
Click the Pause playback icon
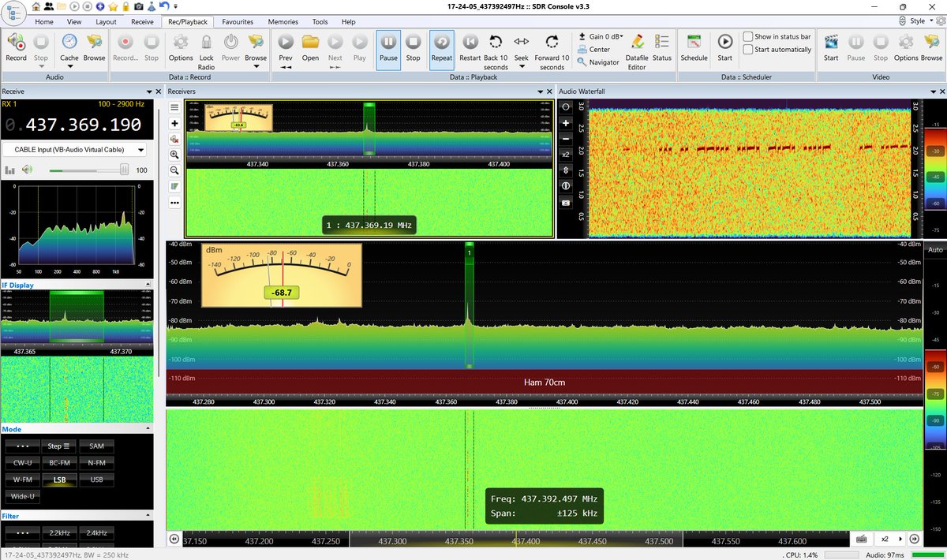[388, 42]
